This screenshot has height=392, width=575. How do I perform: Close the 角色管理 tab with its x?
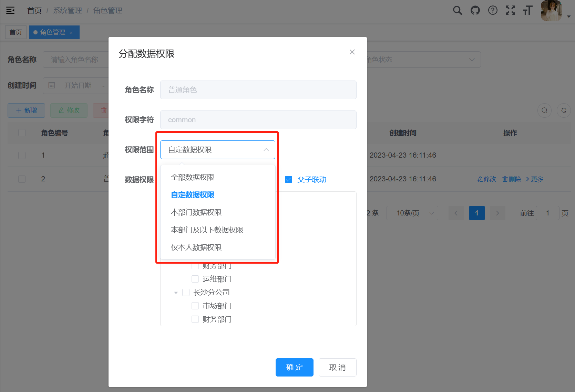click(71, 33)
